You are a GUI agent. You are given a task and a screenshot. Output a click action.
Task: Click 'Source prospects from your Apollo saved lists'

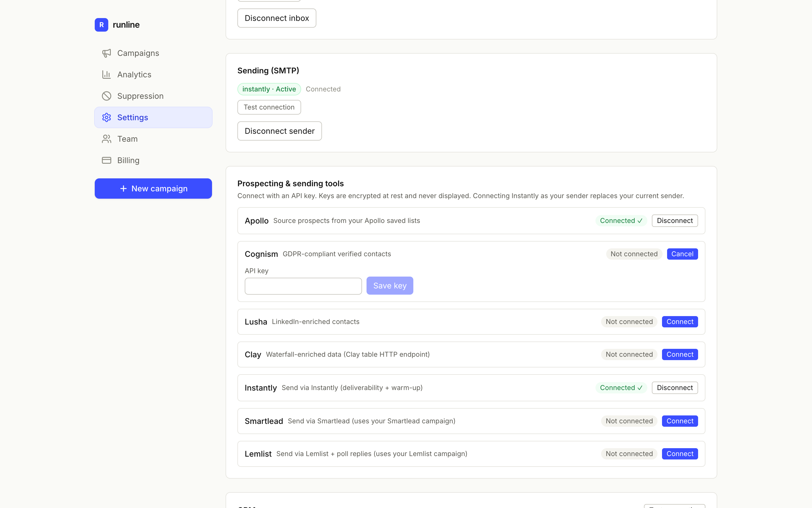point(347,221)
